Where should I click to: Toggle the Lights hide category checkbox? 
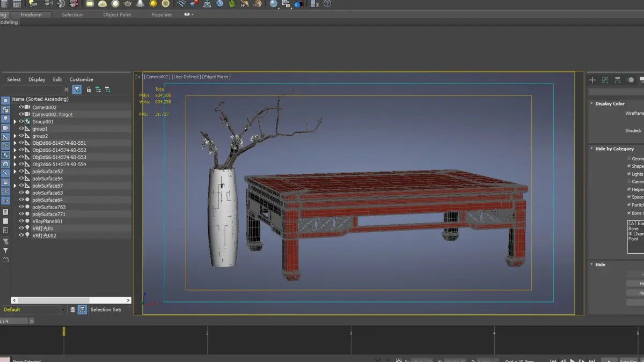[x=629, y=174]
